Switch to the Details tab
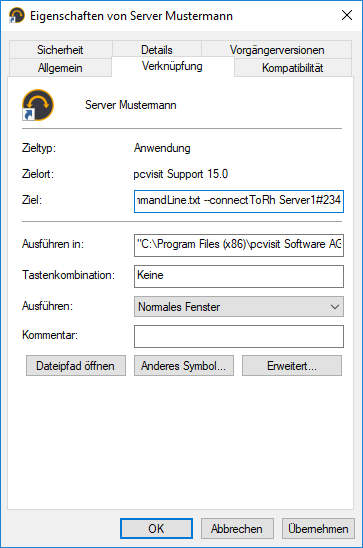The height and width of the screenshot is (548, 363). pos(157,50)
